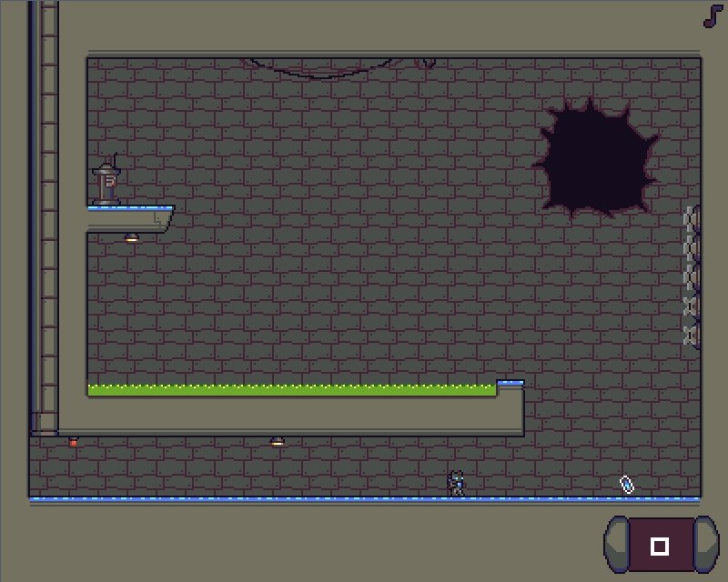Select the player character in the lower corridor
Image resolution: width=728 pixels, height=582 pixels.
point(456,483)
